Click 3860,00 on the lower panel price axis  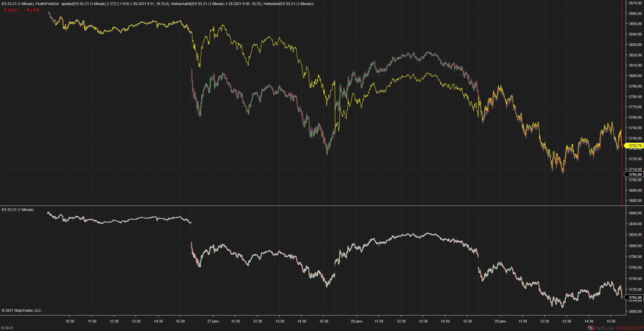pos(635,213)
